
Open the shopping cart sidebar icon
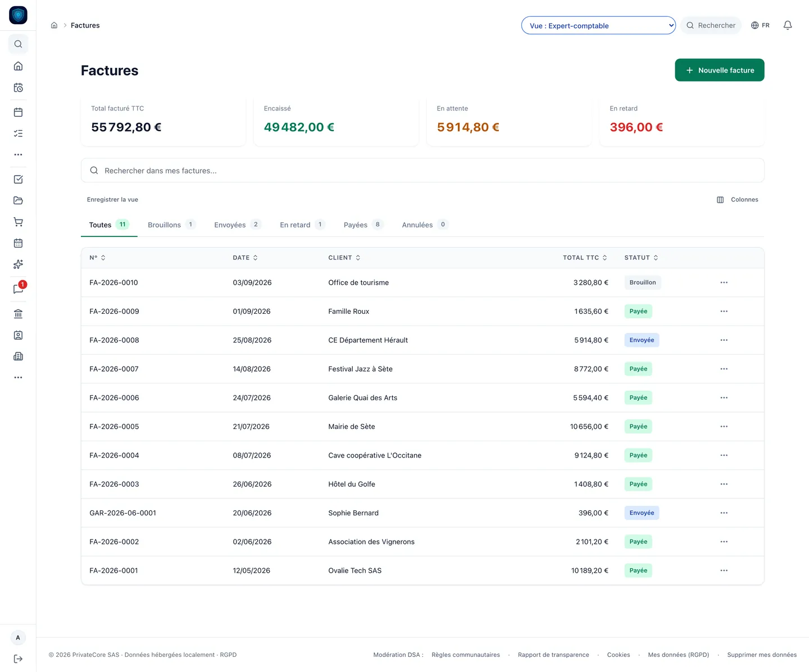(18, 222)
